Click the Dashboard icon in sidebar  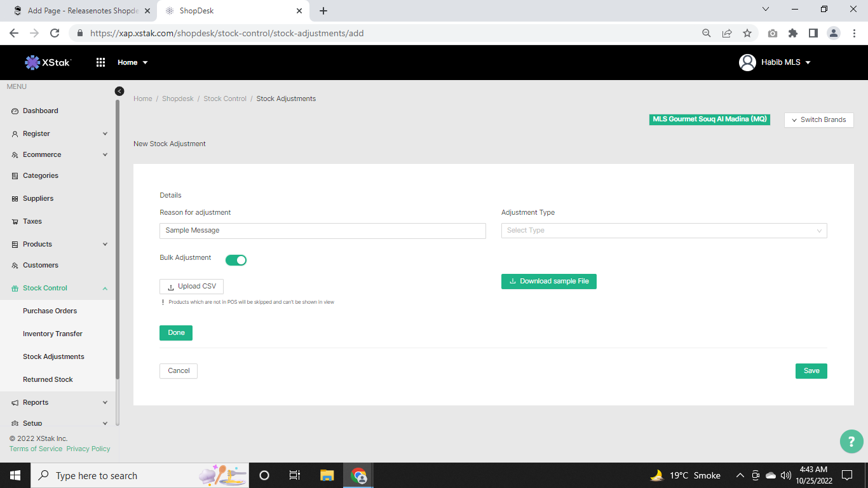click(x=15, y=111)
